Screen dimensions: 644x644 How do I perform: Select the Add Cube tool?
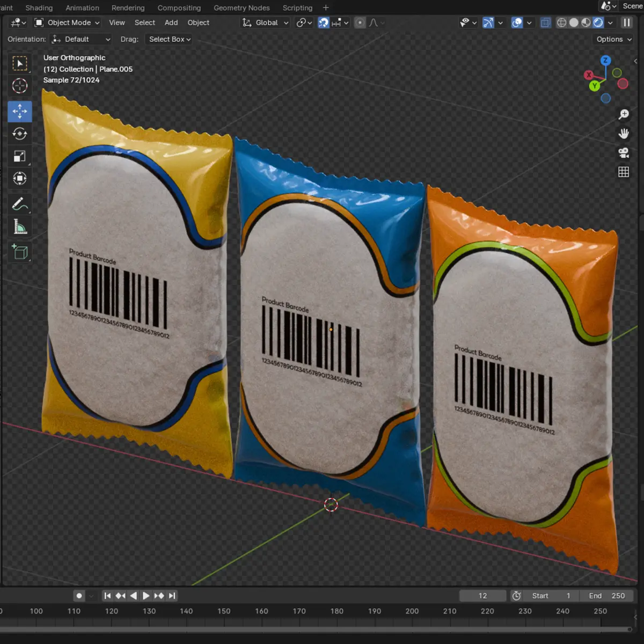click(x=20, y=252)
